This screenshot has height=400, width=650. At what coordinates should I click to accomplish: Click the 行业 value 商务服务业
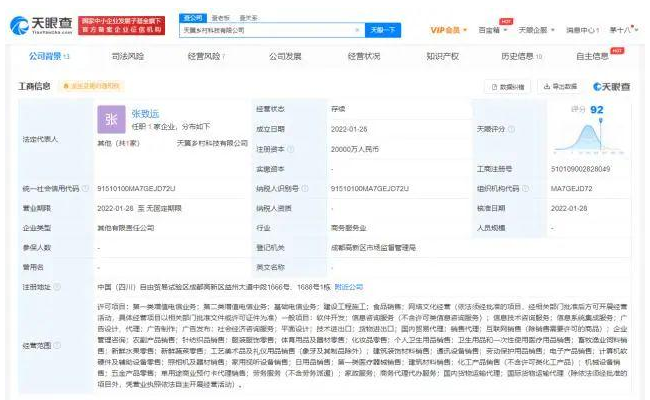(348, 228)
